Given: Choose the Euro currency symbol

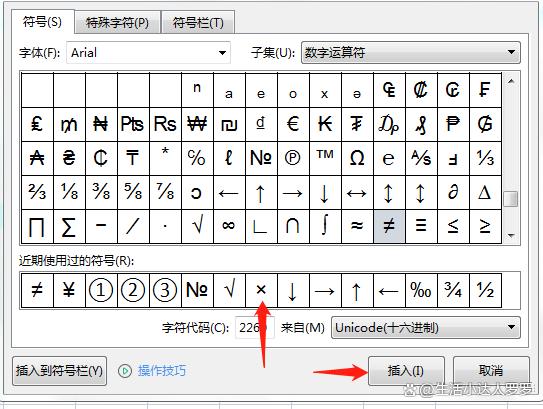Looking at the screenshot, I should click(x=293, y=124).
